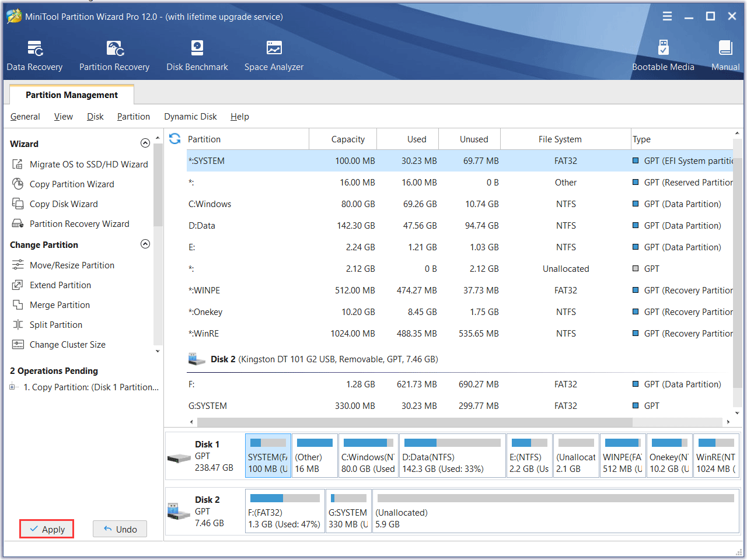747x560 pixels.
Task: Collapse the Wizard section
Action: click(145, 143)
